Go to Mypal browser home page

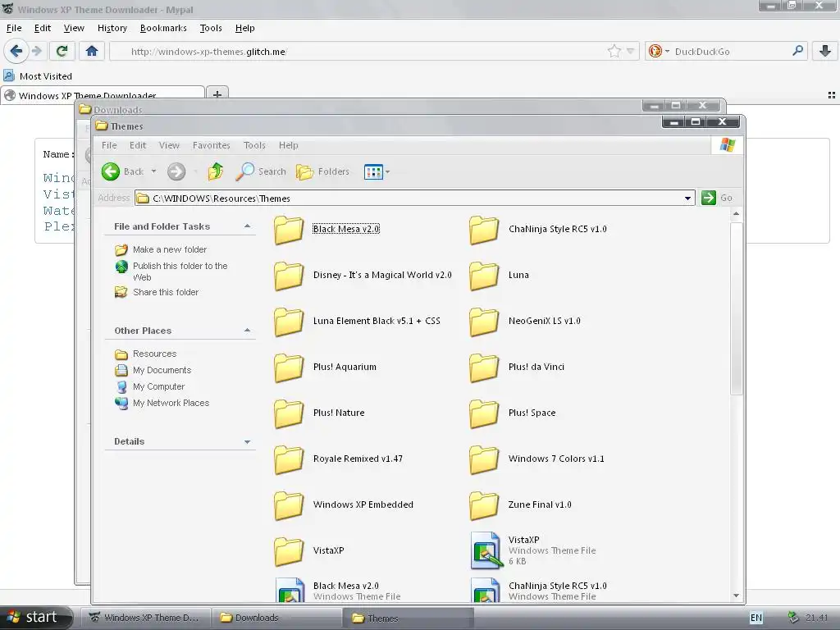tap(92, 52)
